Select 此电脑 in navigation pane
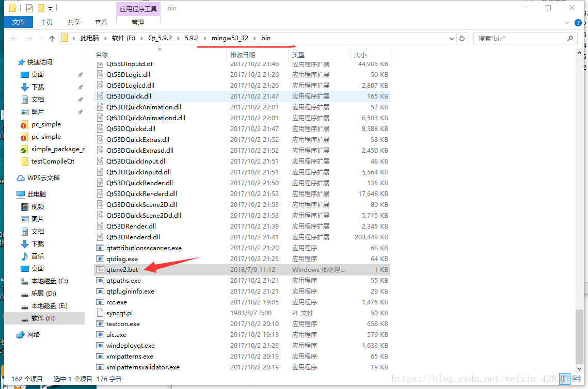 [36, 194]
